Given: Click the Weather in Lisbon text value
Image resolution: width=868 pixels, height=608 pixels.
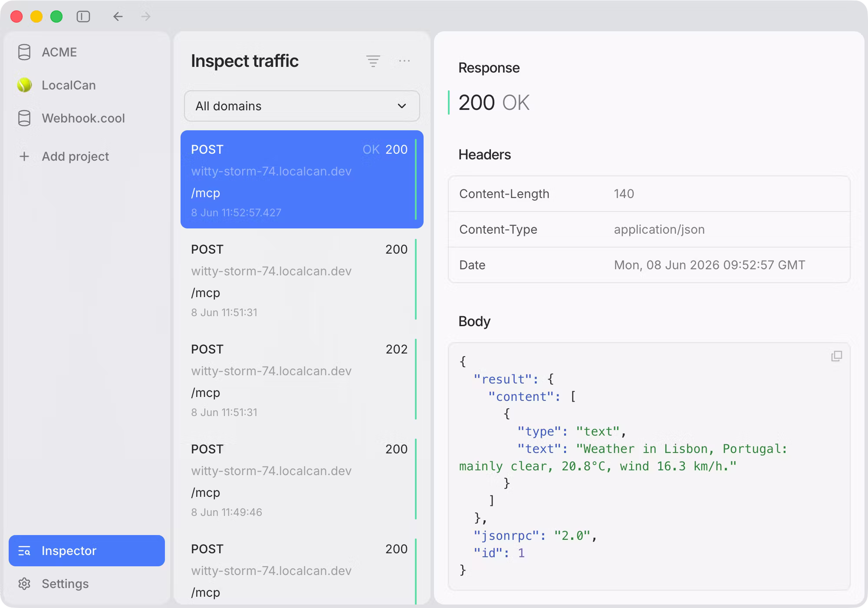Looking at the screenshot, I should 623,457.
